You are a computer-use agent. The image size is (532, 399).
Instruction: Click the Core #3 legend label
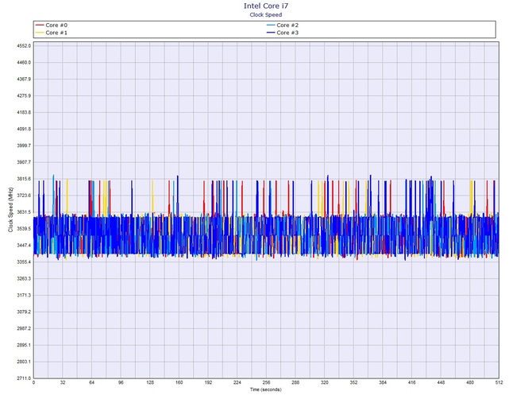coord(287,33)
